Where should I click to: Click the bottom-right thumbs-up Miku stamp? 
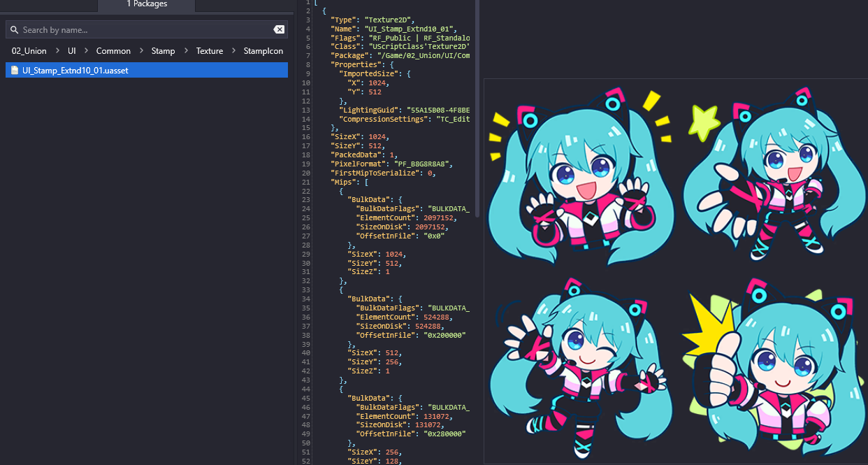pyautogui.click(x=774, y=367)
